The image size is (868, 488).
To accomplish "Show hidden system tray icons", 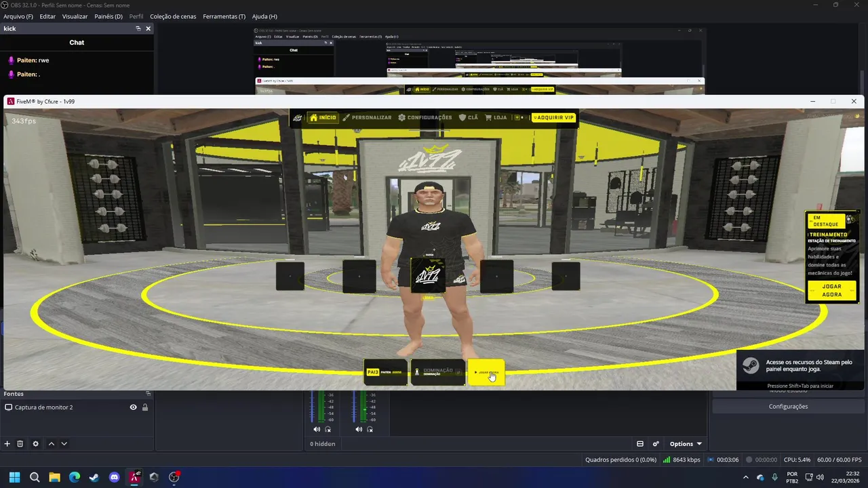I will pyautogui.click(x=746, y=477).
